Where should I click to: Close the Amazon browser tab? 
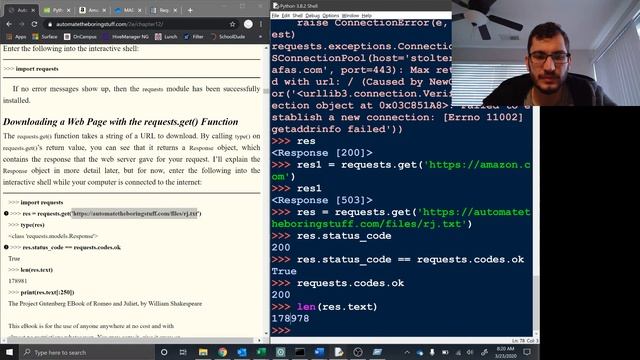pos(104,10)
